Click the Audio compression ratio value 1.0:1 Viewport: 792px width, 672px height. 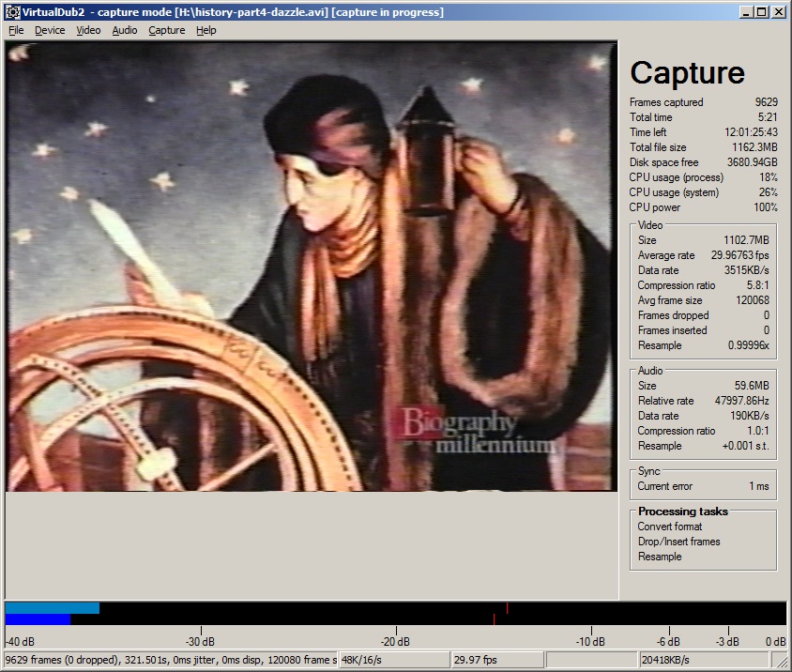click(757, 431)
